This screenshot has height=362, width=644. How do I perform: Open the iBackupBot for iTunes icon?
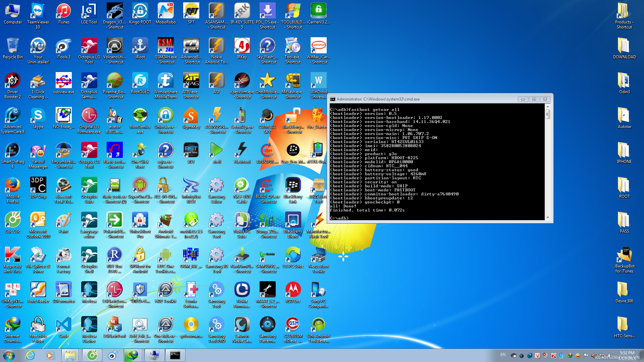[x=624, y=260]
